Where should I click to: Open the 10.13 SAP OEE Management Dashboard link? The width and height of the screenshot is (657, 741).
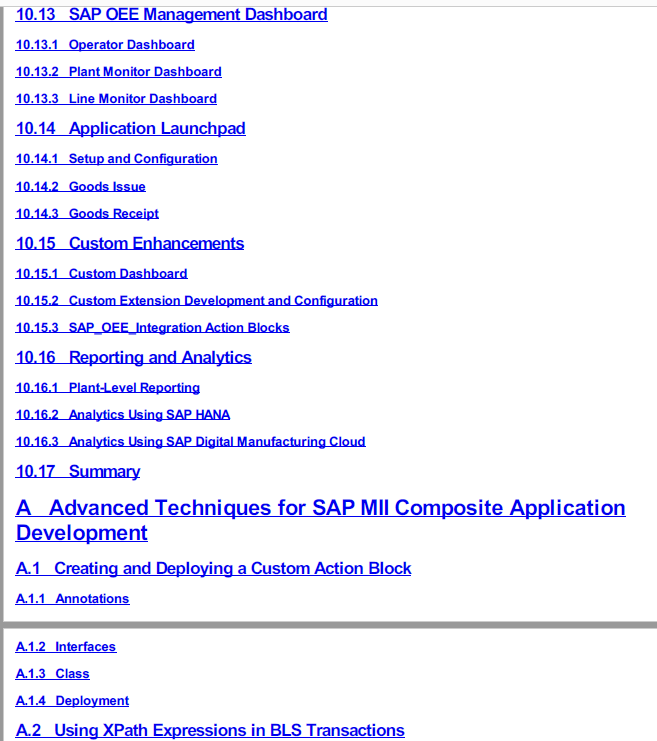tap(172, 14)
